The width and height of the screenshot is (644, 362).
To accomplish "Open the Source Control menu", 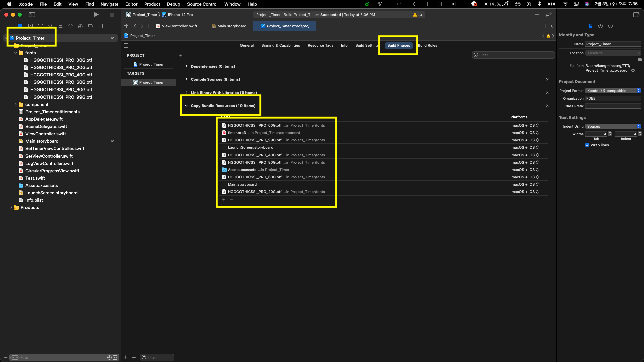I will tap(202, 4).
